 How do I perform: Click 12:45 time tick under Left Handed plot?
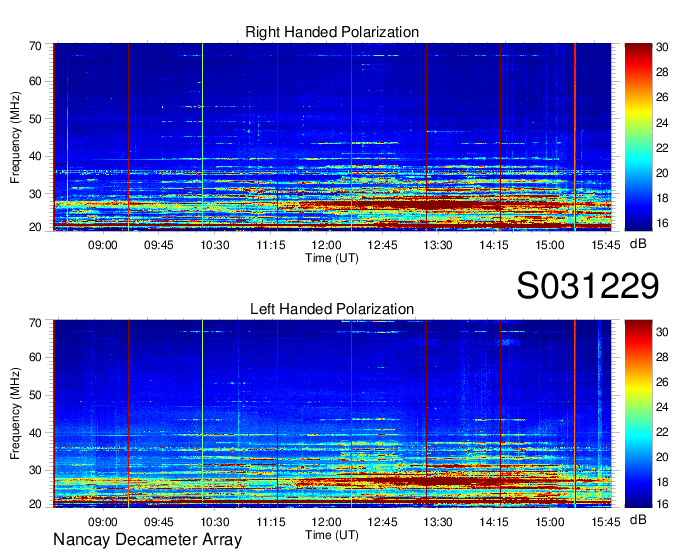coord(382,522)
